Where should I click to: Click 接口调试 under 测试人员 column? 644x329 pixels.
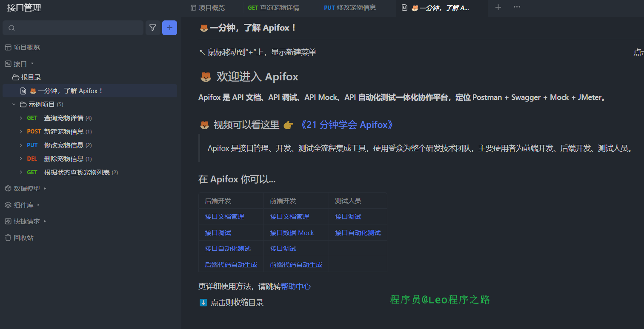pyautogui.click(x=348, y=217)
